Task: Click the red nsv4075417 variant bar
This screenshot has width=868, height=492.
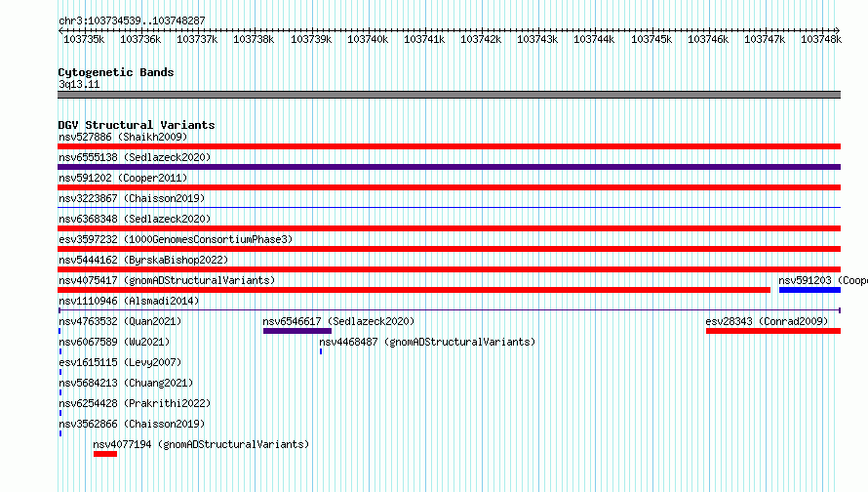Action: (414, 290)
